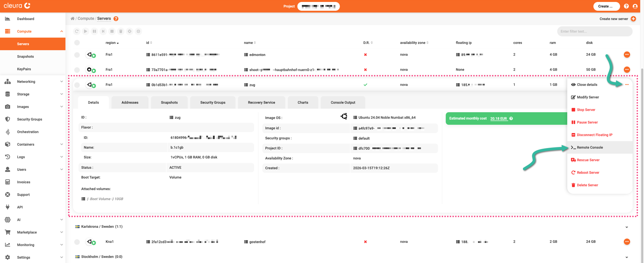The height and width of the screenshot is (263, 644).
Task: Go to Compute in the breadcrumb
Action: (86, 19)
